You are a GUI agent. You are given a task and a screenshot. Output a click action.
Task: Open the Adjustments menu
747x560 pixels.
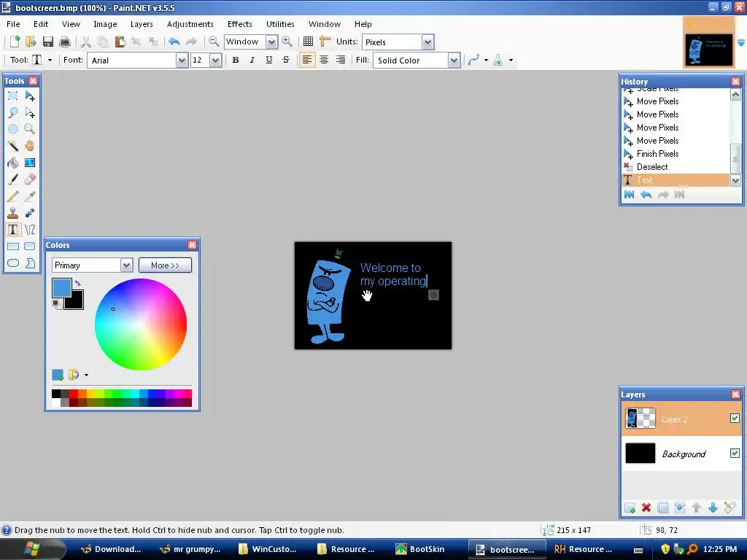coord(190,24)
